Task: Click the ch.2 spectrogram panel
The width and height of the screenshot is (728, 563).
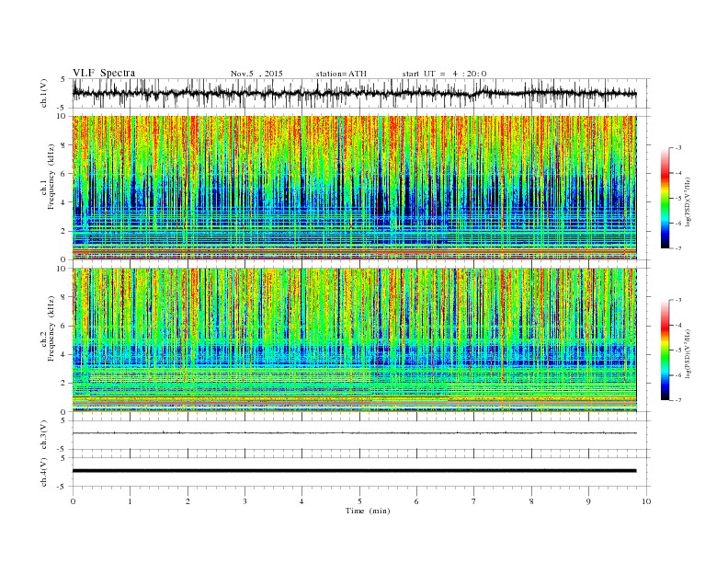Action: (354, 340)
